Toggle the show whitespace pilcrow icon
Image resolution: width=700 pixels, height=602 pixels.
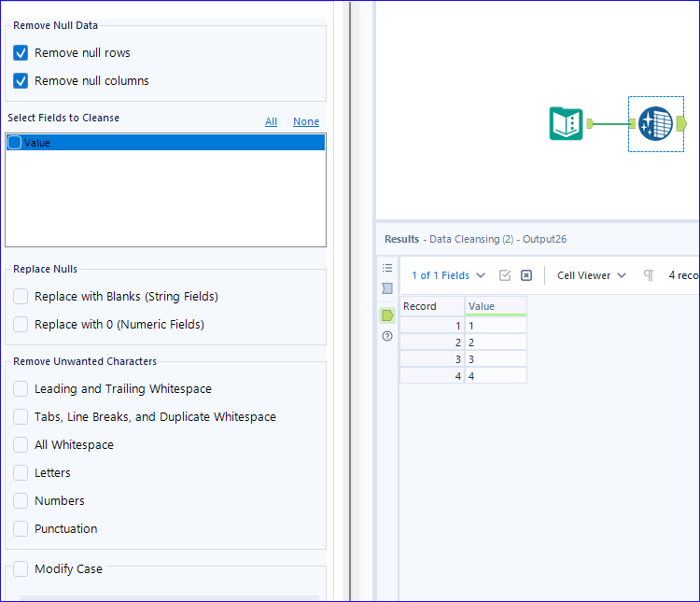click(x=649, y=275)
